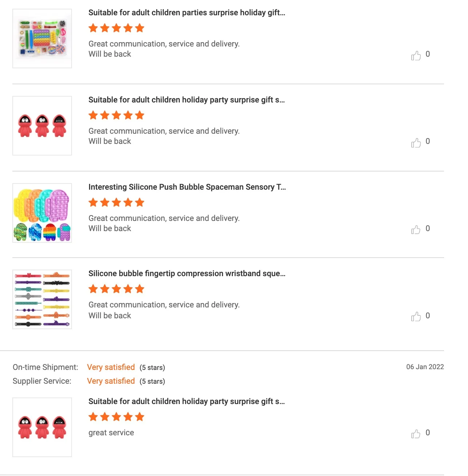Screen dimensions: 468x476
Task: Open "parties surprise holiday gift" product title
Action: 187,13
